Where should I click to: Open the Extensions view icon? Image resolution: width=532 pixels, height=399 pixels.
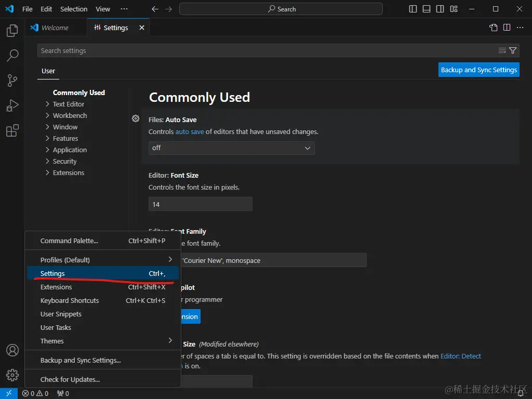(x=12, y=130)
